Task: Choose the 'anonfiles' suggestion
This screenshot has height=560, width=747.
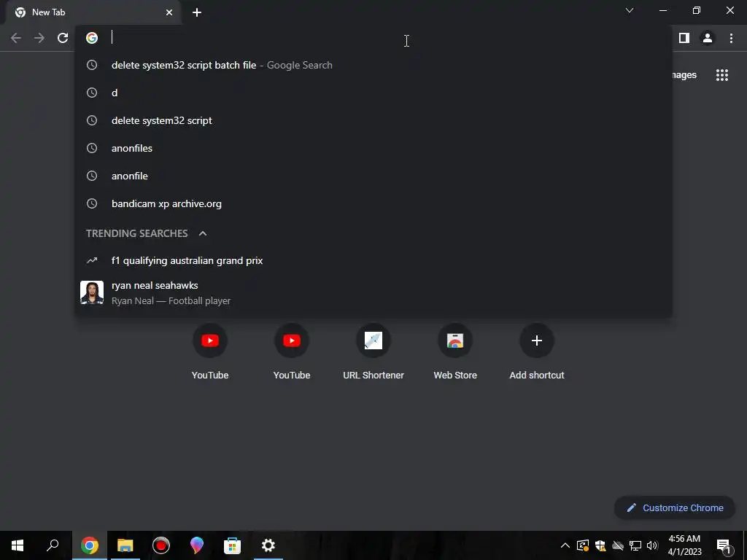Action: click(373, 148)
